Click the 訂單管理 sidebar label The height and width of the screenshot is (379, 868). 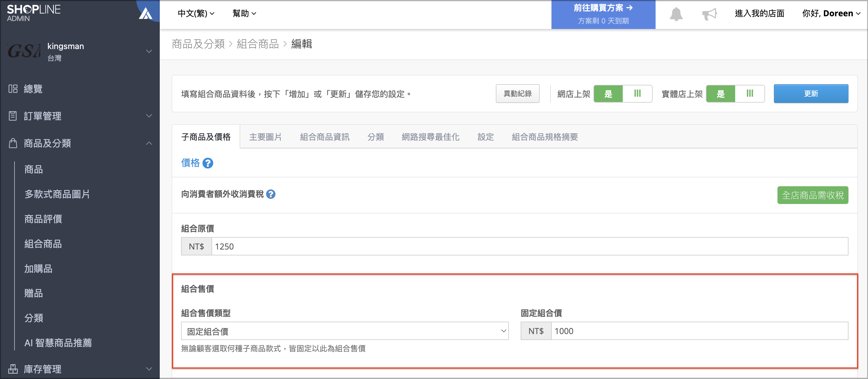coord(43,116)
